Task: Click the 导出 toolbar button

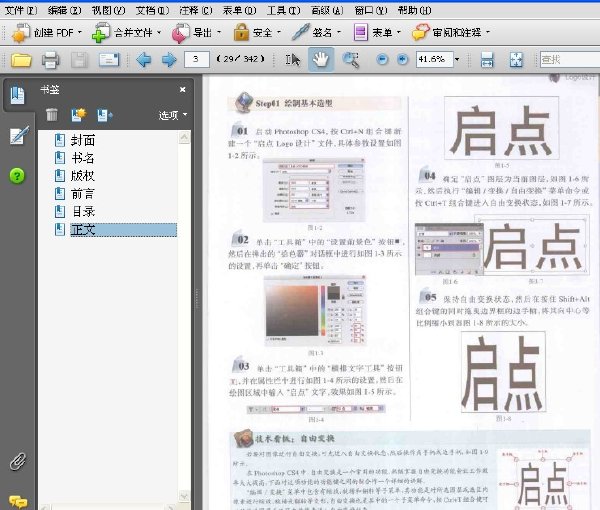Action: (x=191, y=33)
